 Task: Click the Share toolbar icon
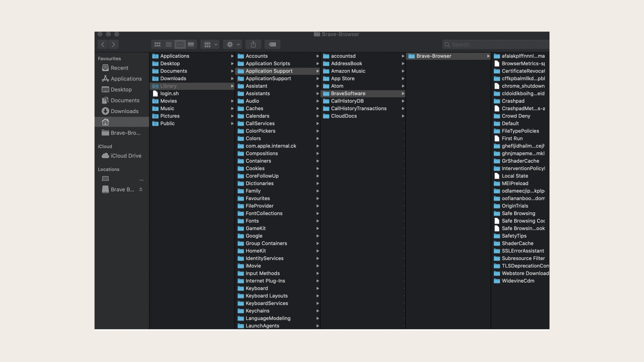point(253,44)
